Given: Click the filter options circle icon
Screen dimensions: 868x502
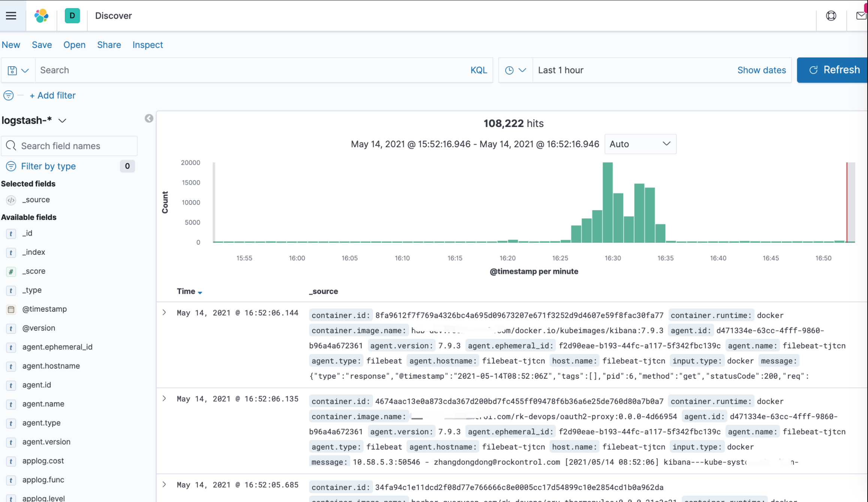Looking at the screenshot, I should pos(8,96).
